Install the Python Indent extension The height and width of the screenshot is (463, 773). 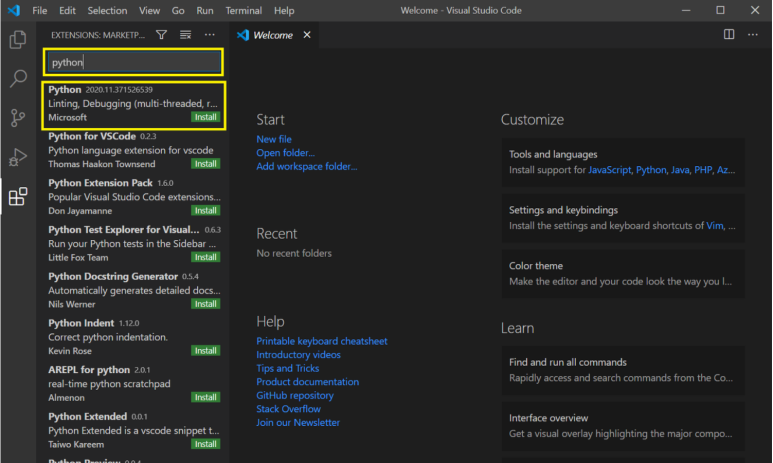pyautogui.click(x=205, y=351)
